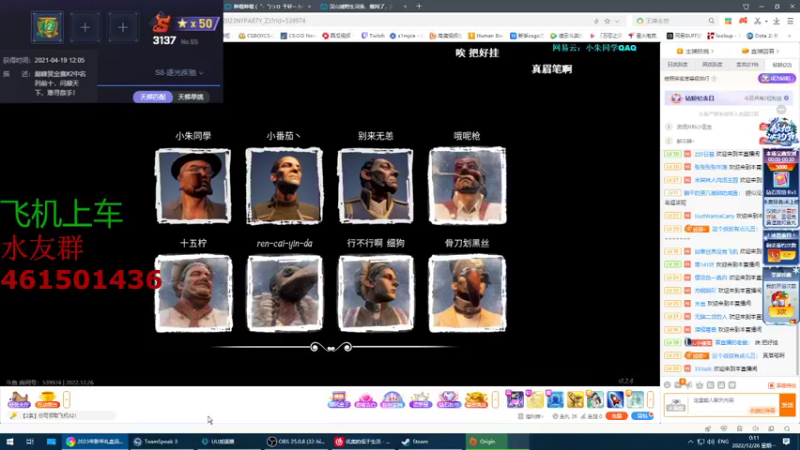Click the browser address bar star icon
The width and height of the screenshot is (800, 450).
coord(607,21)
